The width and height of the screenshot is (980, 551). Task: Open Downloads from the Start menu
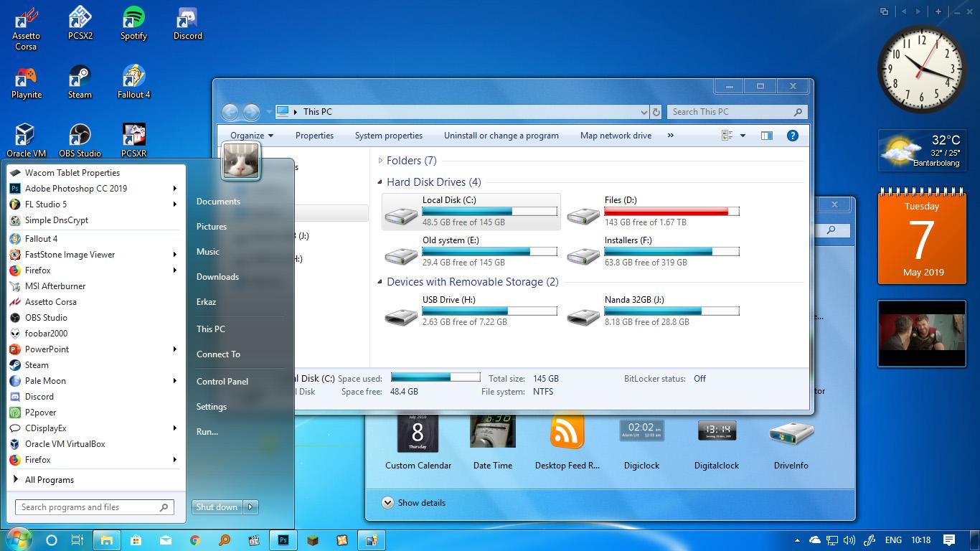click(217, 277)
